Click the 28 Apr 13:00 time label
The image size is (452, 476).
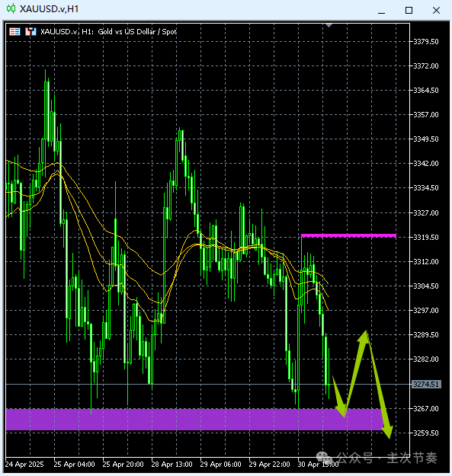(x=172, y=465)
